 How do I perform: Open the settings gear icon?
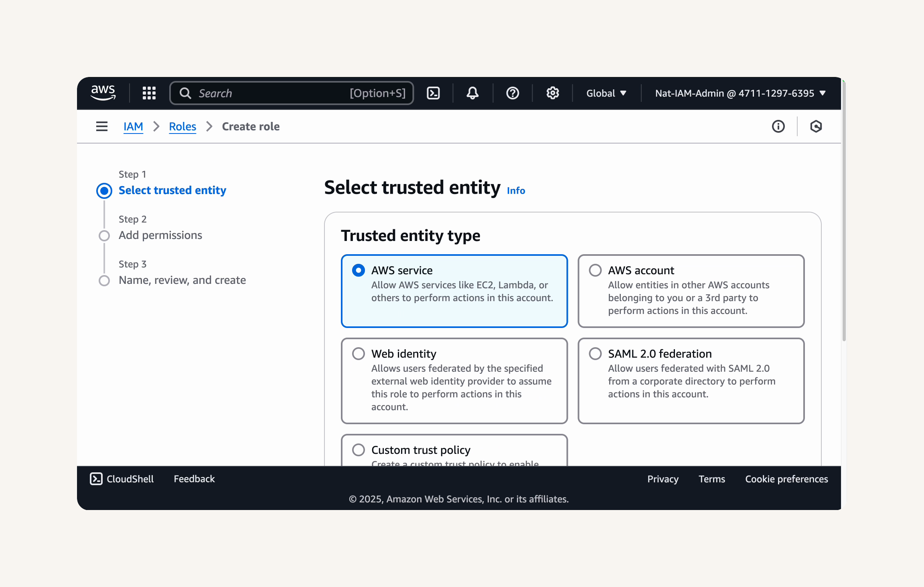pyautogui.click(x=553, y=93)
